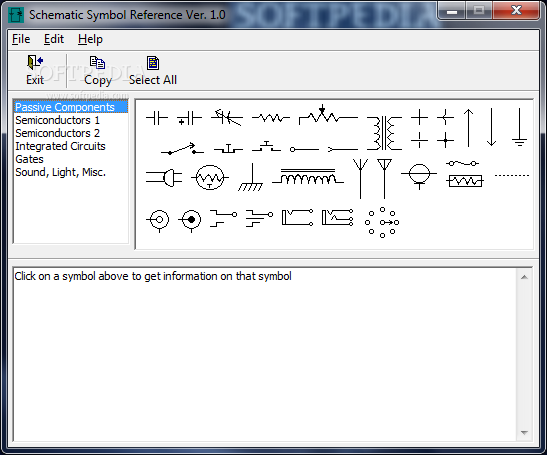This screenshot has height=455, width=547.
Task: Click the transformer symbol
Action: (x=384, y=133)
